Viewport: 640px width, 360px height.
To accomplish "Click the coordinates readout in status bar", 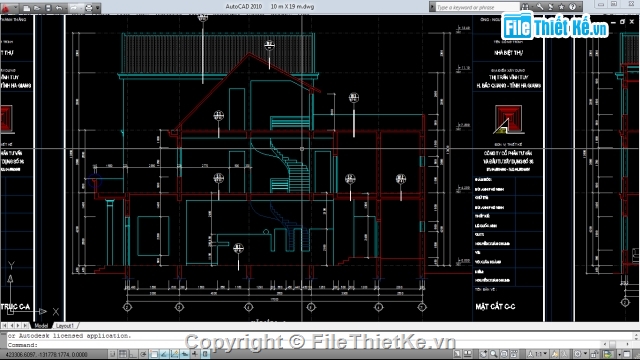I will click(x=47, y=355).
